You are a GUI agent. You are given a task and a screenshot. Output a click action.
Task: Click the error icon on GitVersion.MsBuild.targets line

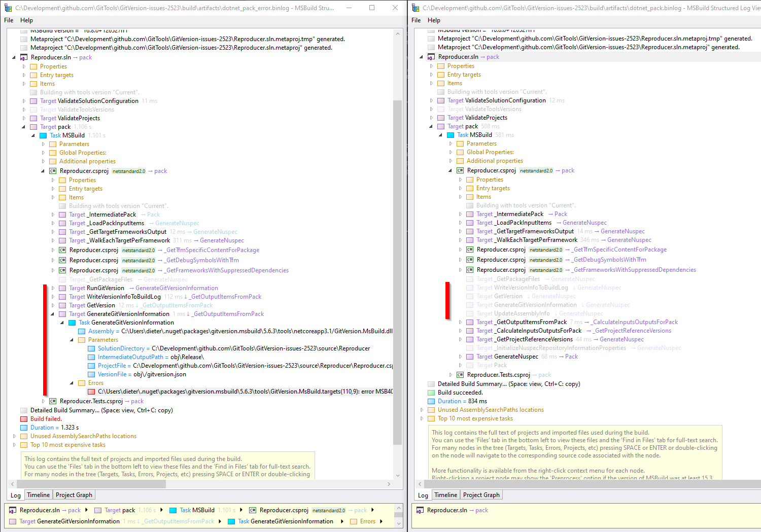click(x=91, y=392)
